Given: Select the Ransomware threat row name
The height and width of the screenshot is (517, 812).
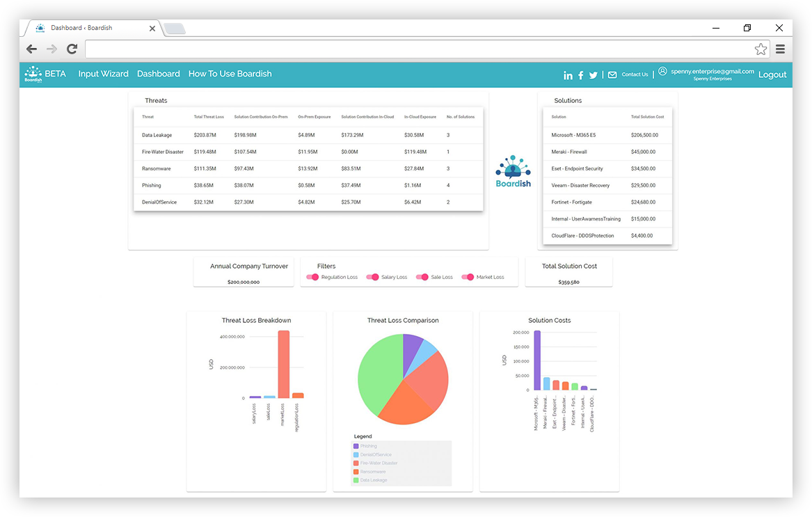Looking at the screenshot, I should pyautogui.click(x=157, y=169).
